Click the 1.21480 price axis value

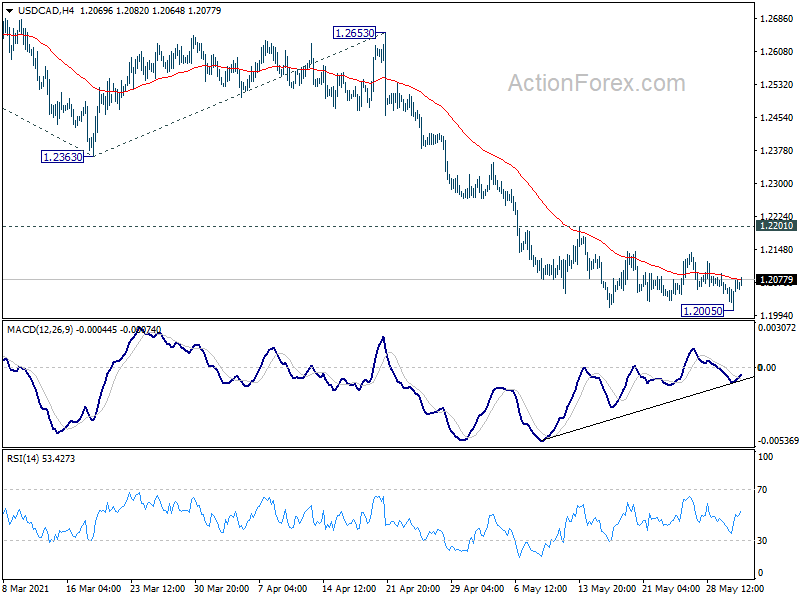coord(776,250)
